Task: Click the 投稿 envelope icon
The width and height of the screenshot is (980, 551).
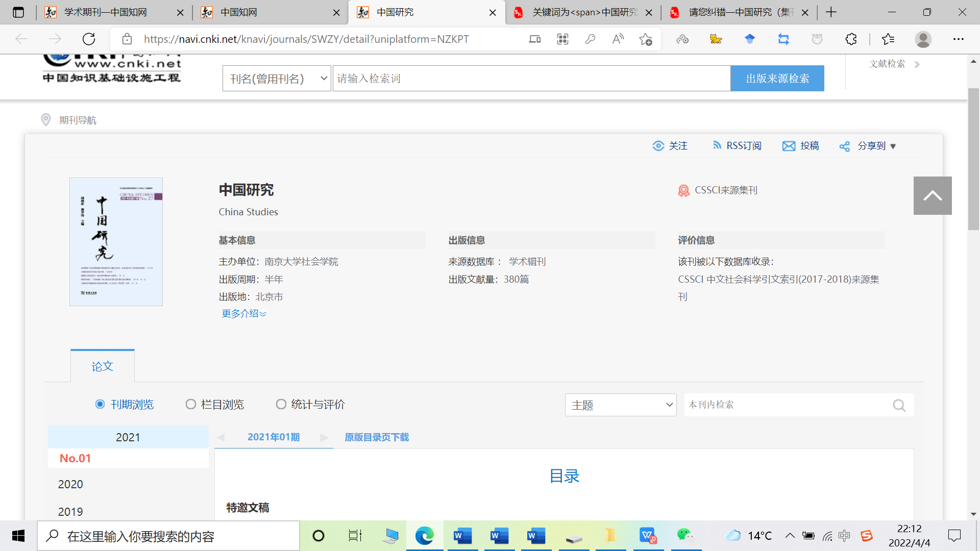Action: coord(789,146)
